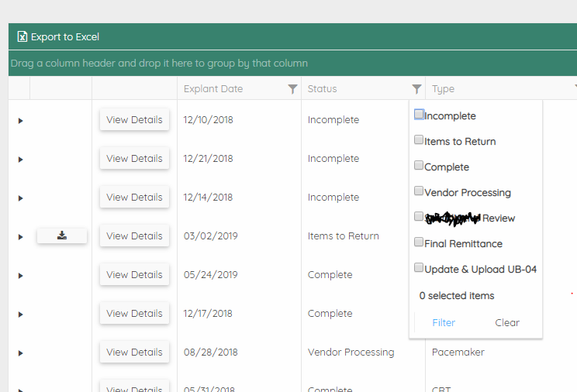Select the Final Remittance checkbox
This screenshot has height=392, width=577.
point(419,242)
